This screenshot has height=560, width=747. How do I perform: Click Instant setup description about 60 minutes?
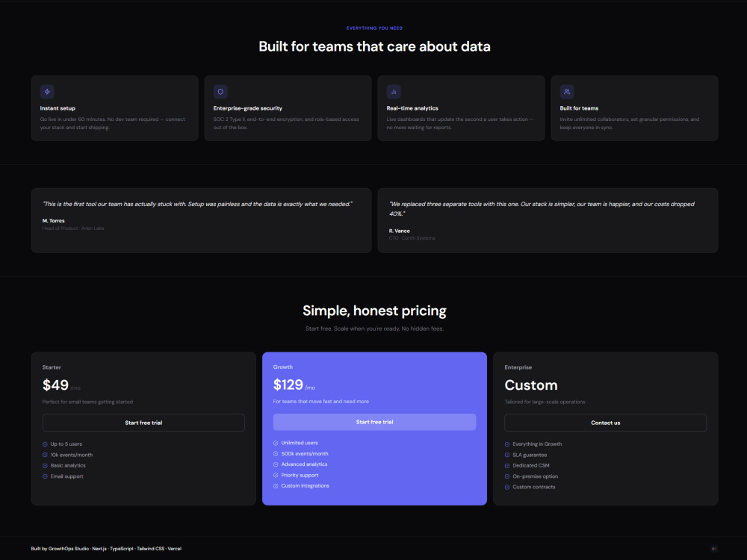pyautogui.click(x=113, y=123)
